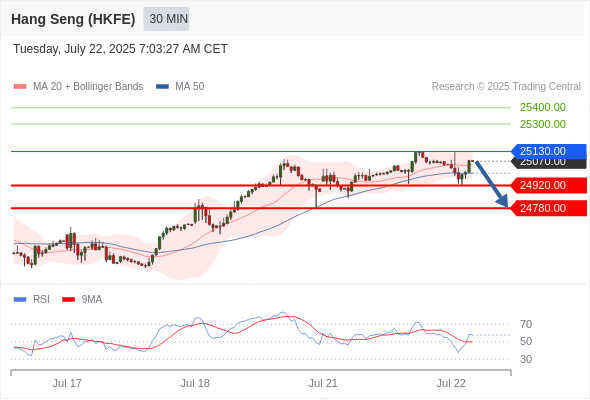Select the 9MA legend label
Viewport: 590px width, 400px height.
point(92,300)
